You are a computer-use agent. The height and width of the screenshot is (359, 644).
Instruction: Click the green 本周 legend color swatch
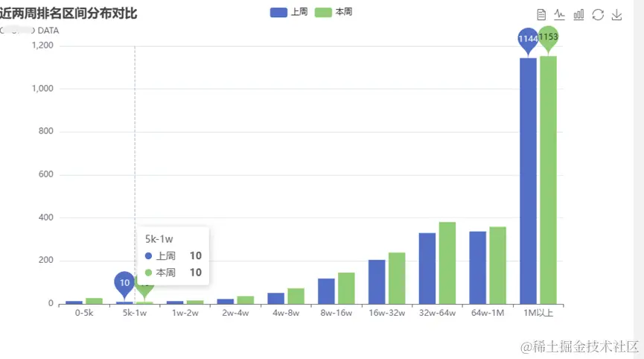click(x=324, y=13)
